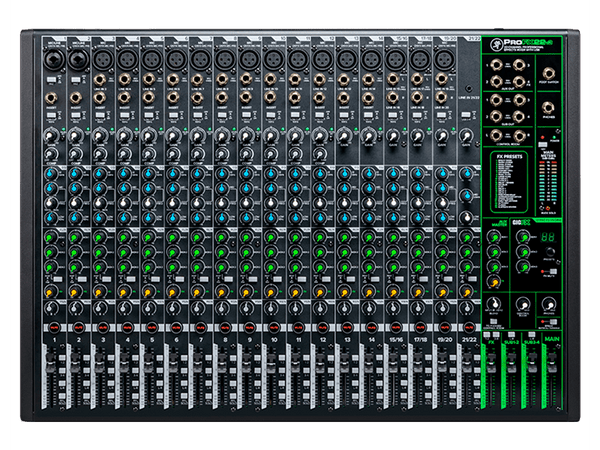The image size is (600, 450).
Task: Click the channel 5 XLR mic input
Action: click(150, 61)
